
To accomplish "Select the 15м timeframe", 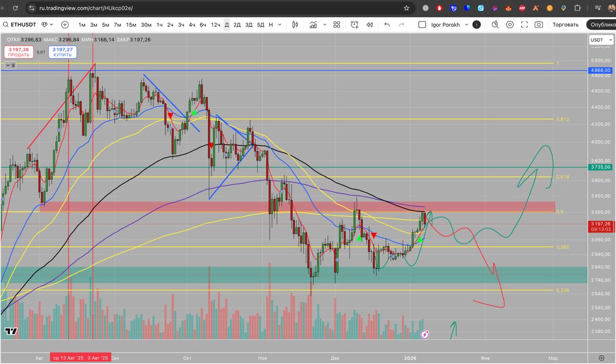I will [131, 25].
